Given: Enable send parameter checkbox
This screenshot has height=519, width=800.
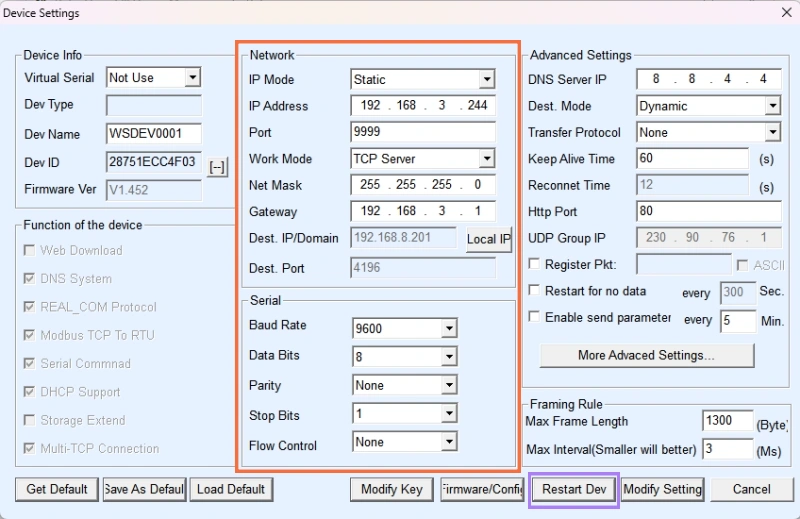Looking at the screenshot, I should pos(534,317).
